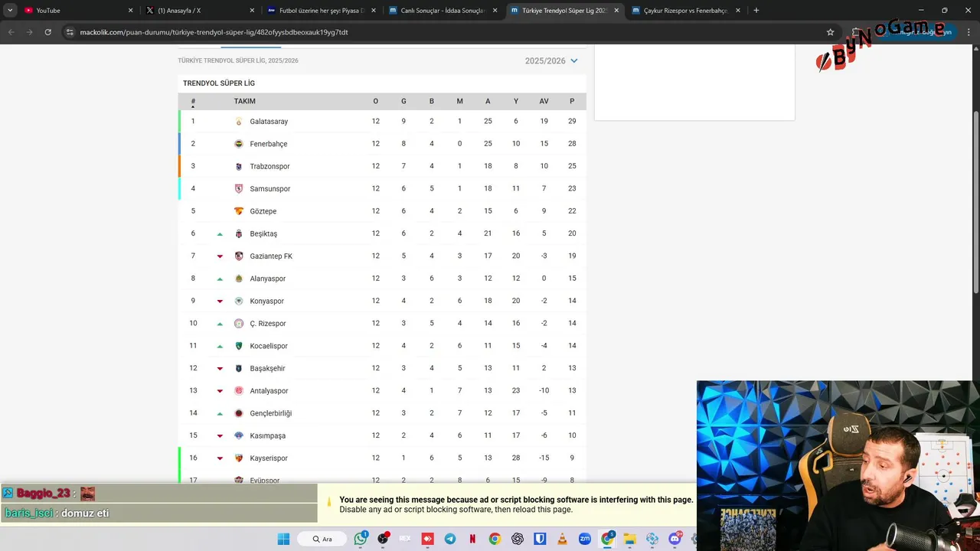Click the TAKIM column header
The image size is (980, 551).
[x=245, y=101]
